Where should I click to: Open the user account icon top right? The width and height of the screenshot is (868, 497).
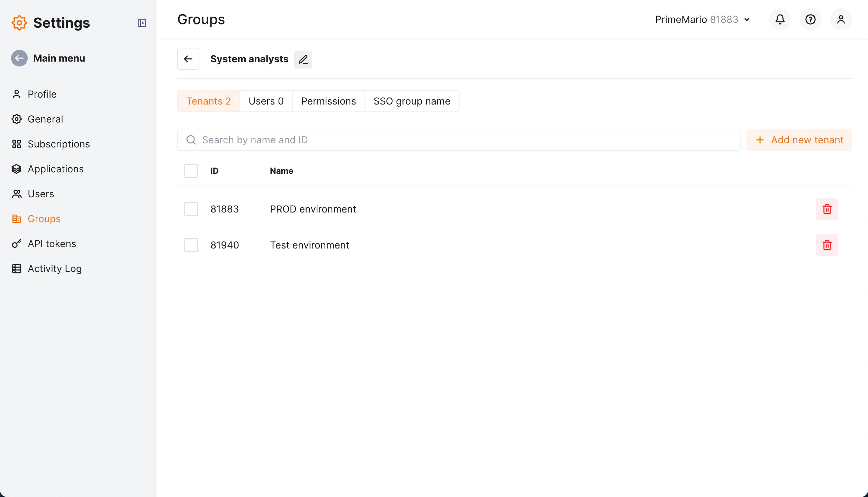pyautogui.click(x=841, y=19)
